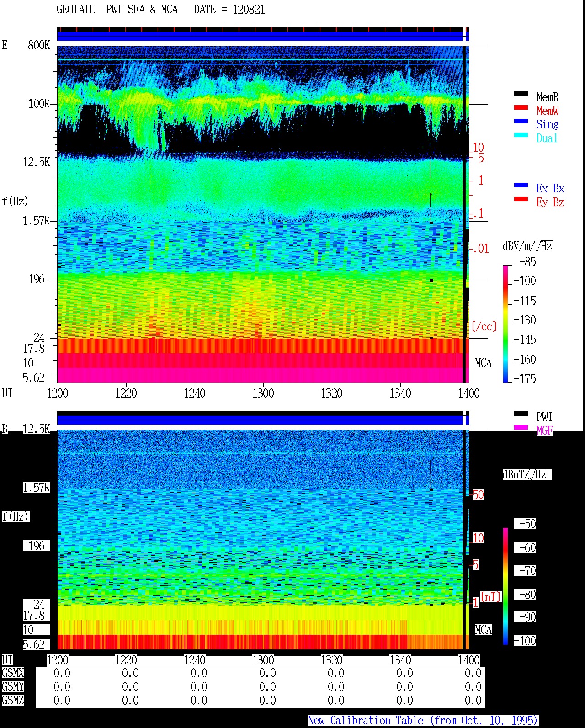Click the blue Sing legend swatch

tap(521, 121)
